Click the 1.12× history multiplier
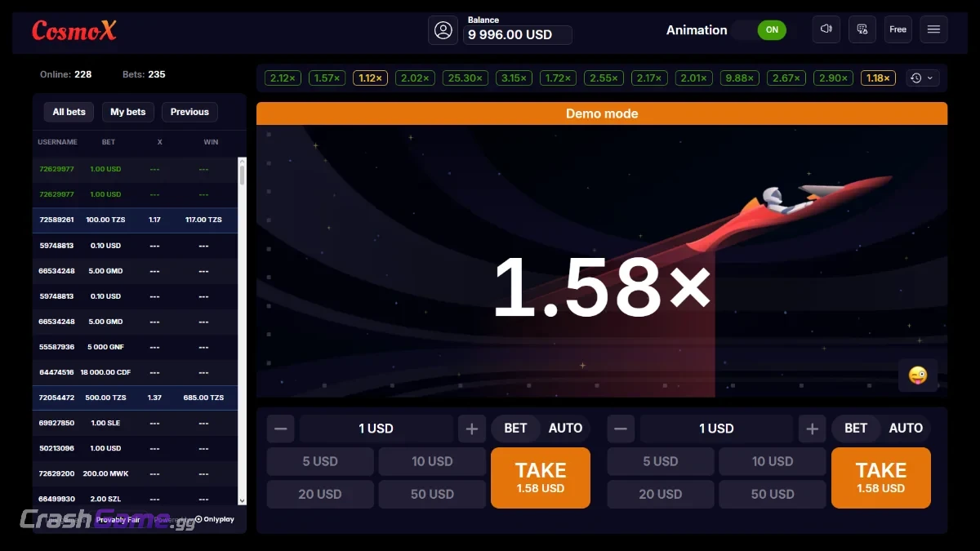The image size is (980, 551). [371, 78]
